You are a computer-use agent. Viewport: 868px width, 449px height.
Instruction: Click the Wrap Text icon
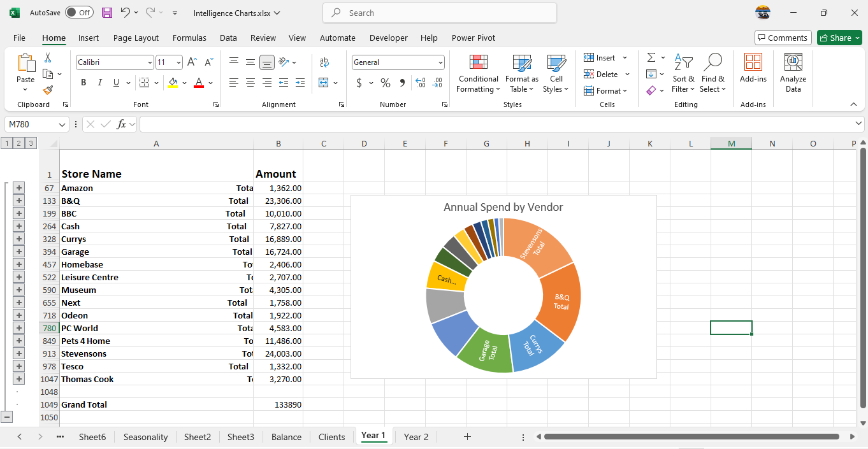(324, 62)
